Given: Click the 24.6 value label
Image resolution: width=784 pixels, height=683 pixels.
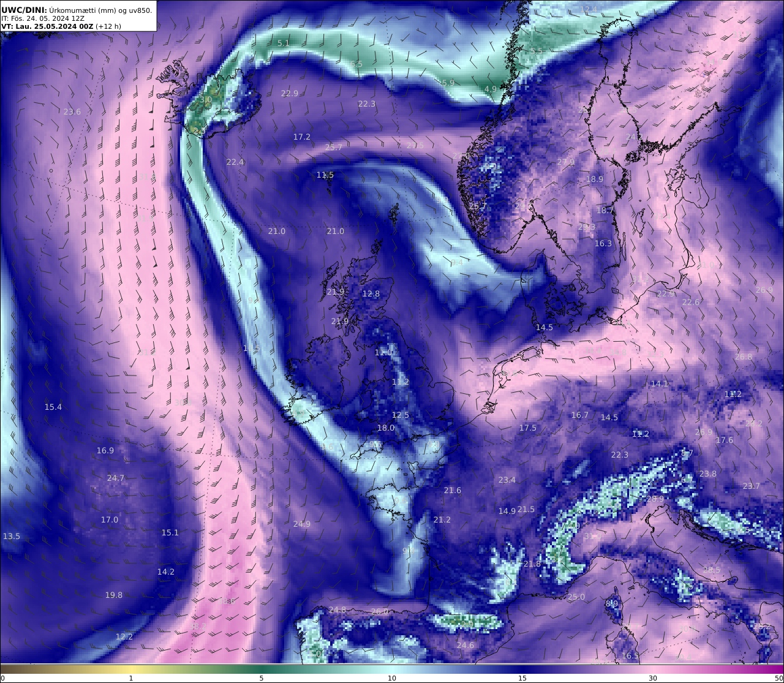Looking at the screenshot, I should 466,645.
